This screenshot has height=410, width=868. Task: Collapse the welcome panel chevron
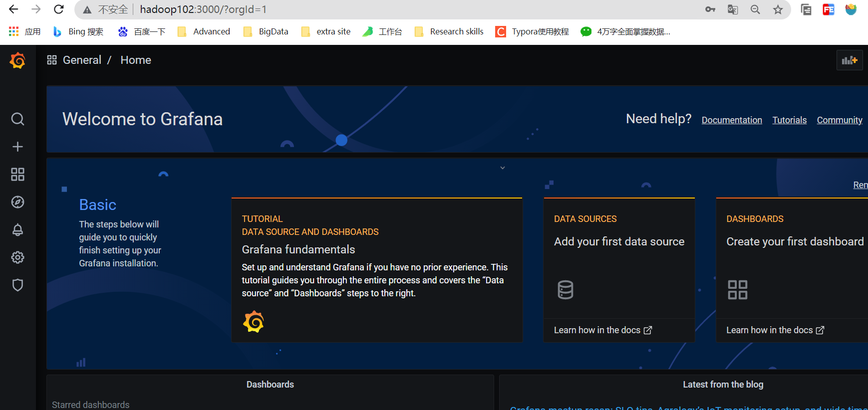click(503, 168)
